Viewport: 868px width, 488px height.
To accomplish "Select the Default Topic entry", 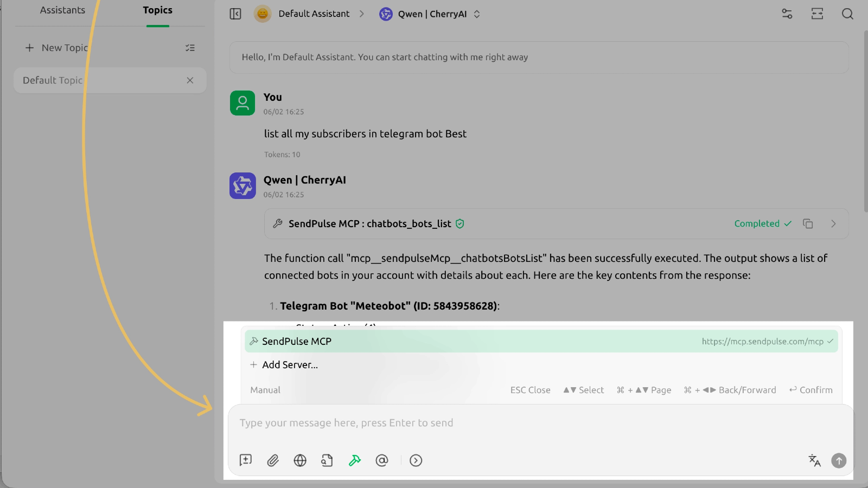I will (x=110, y=80).
